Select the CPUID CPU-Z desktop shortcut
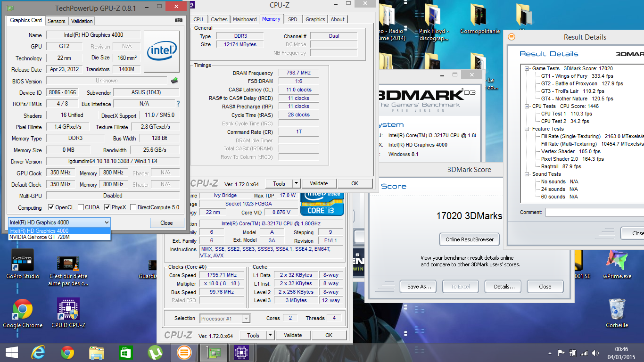This screenshot has width=644, height=362. click(x=68, y=313)
